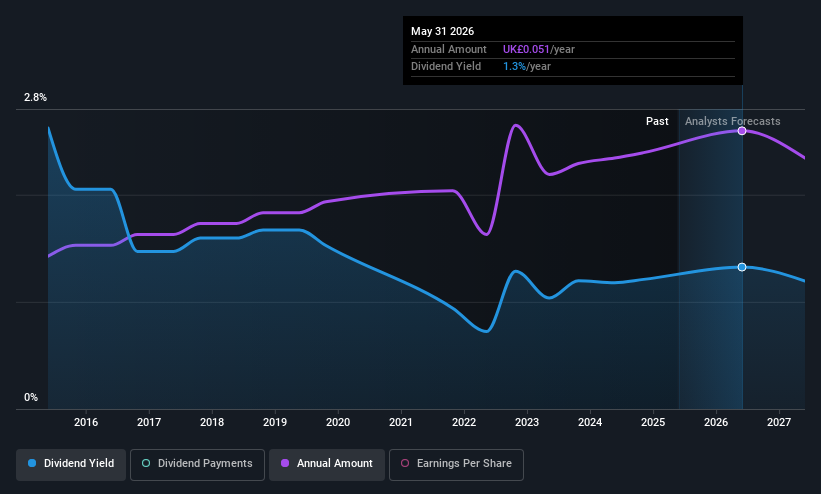Screen dimensions: 821x494
Task: Click the 2027 x-axis label
Action: click(x=779, y=423)
